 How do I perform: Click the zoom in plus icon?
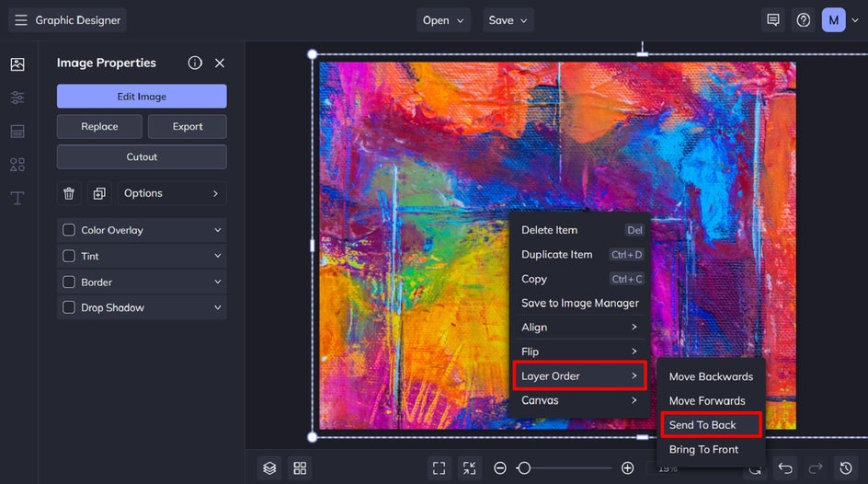pyautogui.click(x=627, y=468)
